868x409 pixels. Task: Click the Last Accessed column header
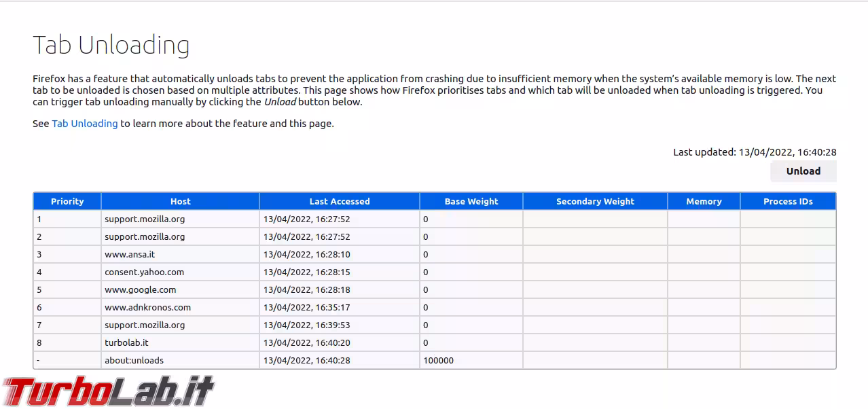pyautogui.click(x=340, y=201)
